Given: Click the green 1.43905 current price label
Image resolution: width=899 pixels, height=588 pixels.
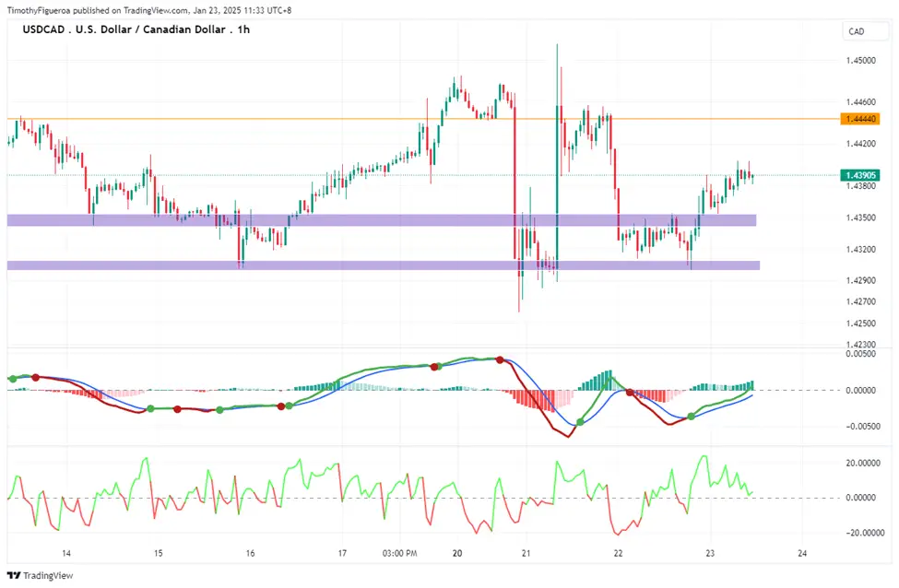Looking at the screenshot, I should [x=858, y=175].
